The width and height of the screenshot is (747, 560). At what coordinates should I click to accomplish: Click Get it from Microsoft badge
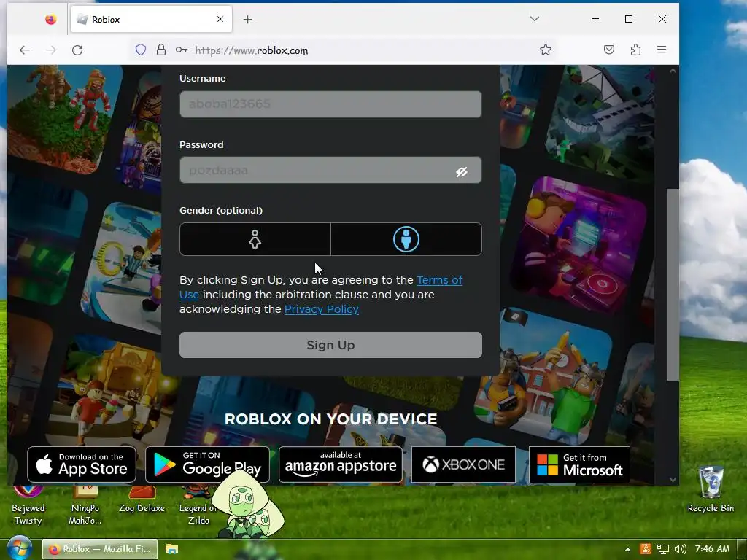coord(579,464)
